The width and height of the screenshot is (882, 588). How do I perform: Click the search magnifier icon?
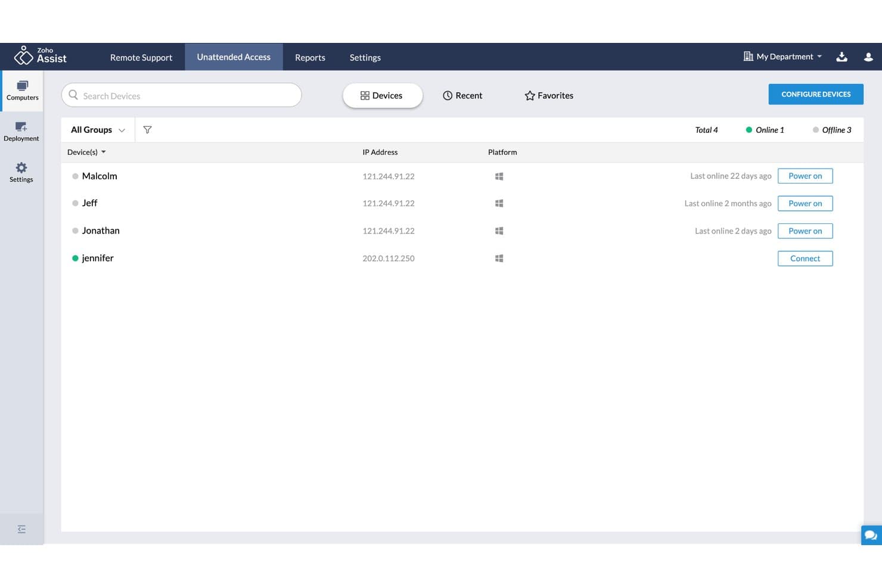click(x=73, y=95)
